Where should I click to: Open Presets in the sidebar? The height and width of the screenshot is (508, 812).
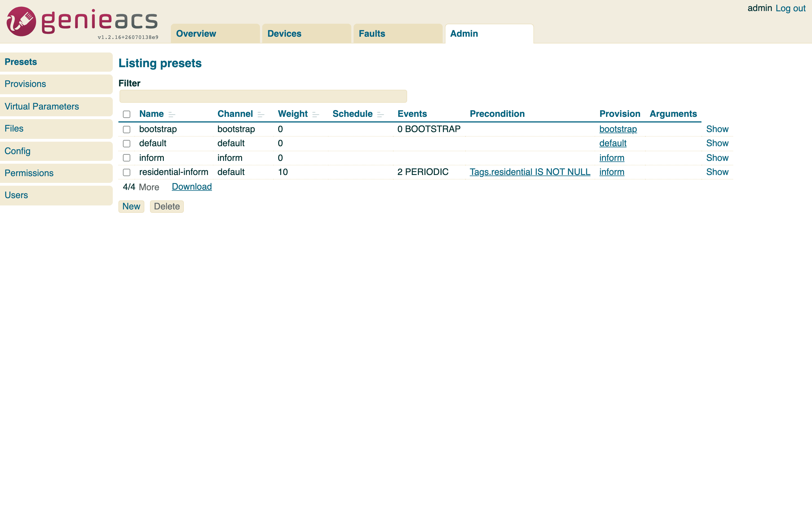coord(56,62)
